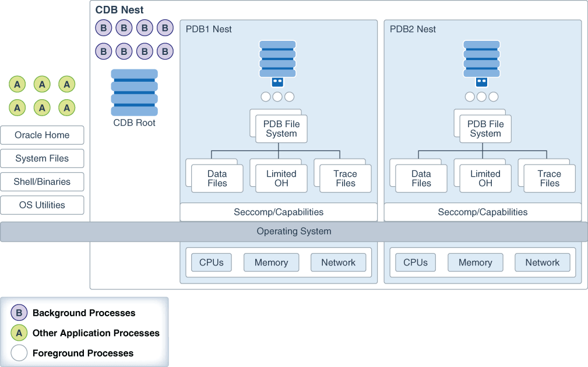Viewport: 588px width, 367px height.
Task: Click Network under PDB1 Nest
Action: [338, 263]
